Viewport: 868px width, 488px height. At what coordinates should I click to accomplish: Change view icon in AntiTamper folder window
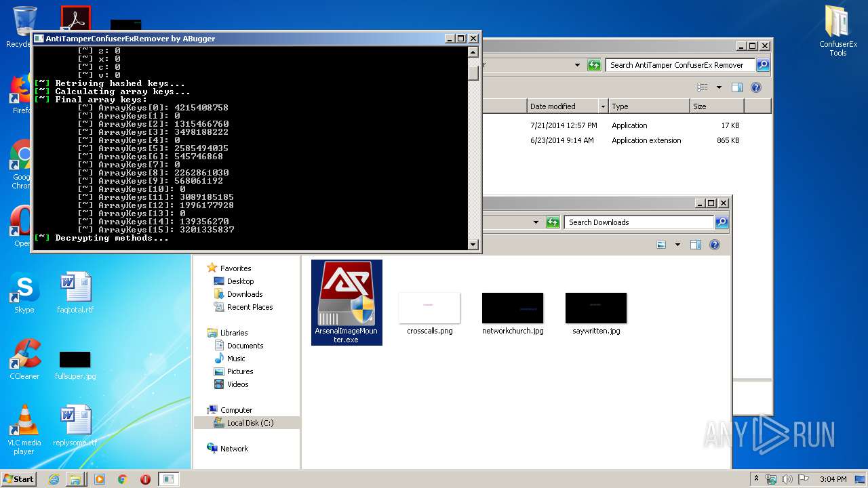click(703, 87)
